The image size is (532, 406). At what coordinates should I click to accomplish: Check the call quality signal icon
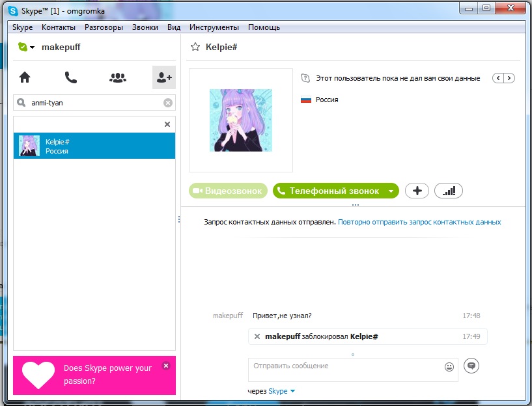tap(449, 191)
